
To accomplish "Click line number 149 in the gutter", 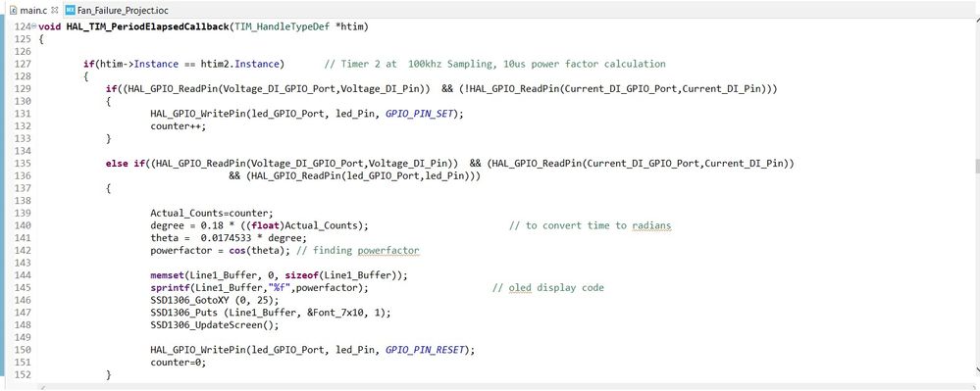I will pos(22,337).
